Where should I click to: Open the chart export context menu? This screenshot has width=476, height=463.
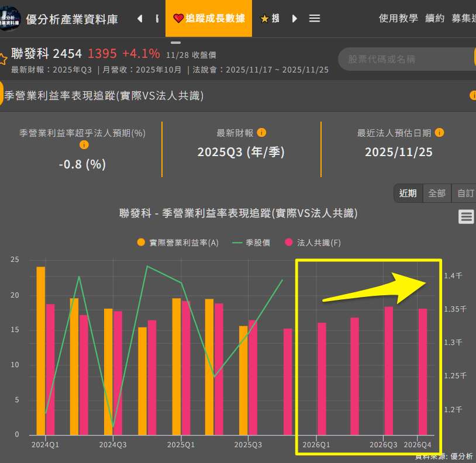466,217
